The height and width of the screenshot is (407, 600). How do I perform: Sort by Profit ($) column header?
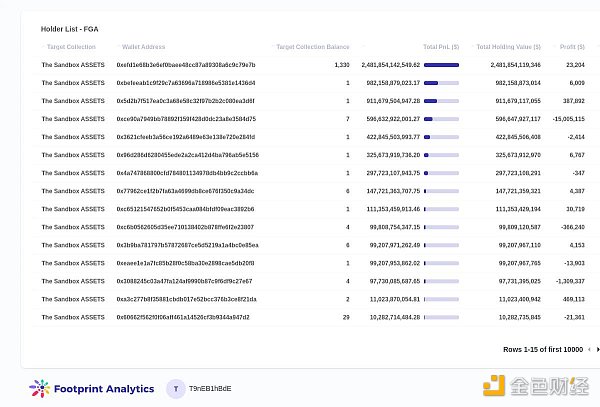pos(572,47)
